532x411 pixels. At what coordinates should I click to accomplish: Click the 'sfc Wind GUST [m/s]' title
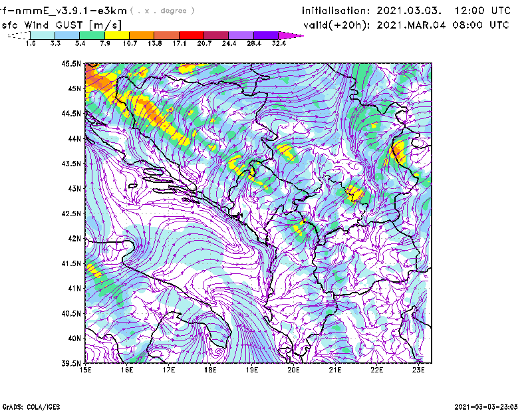62,25
